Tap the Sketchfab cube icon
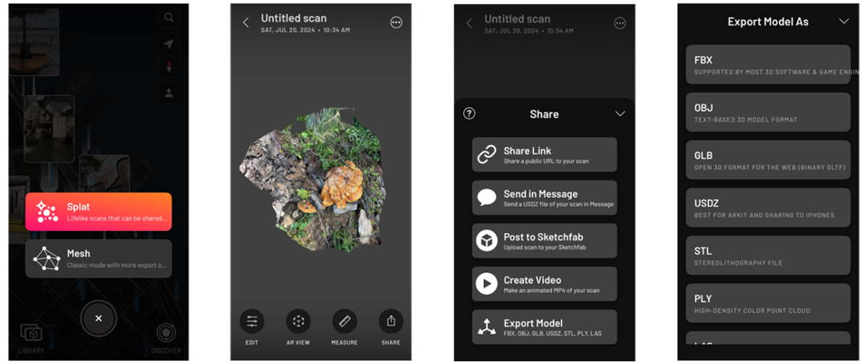The height and width of the screenshot is (362, 868). tap(486, 241)
